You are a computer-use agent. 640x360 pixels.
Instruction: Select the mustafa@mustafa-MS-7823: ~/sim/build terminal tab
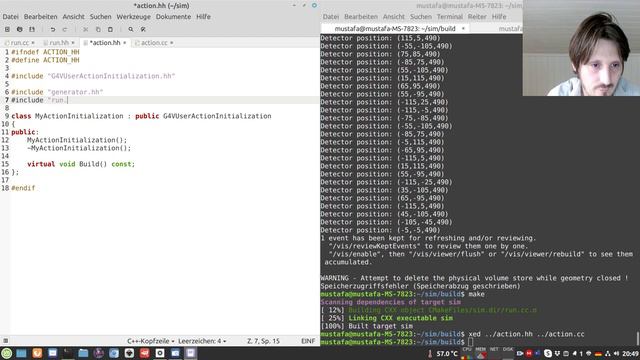(395, 29)
